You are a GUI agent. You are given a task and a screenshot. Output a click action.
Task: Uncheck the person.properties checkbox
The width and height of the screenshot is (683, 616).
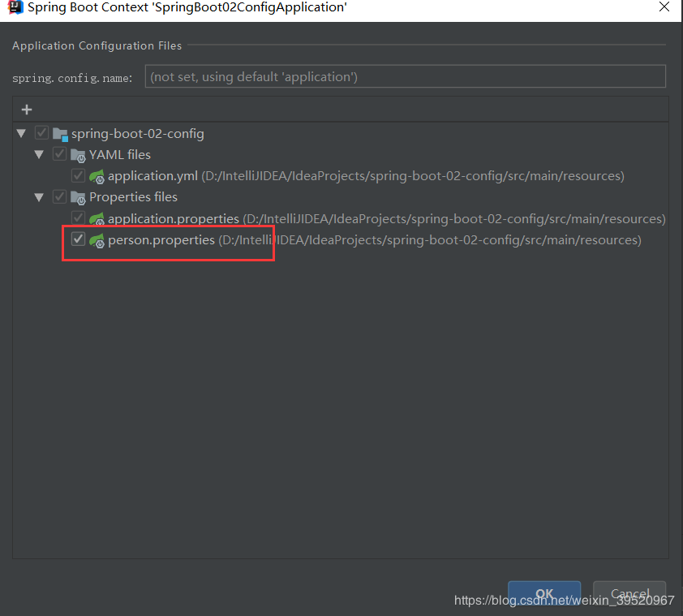click(78, 239)
